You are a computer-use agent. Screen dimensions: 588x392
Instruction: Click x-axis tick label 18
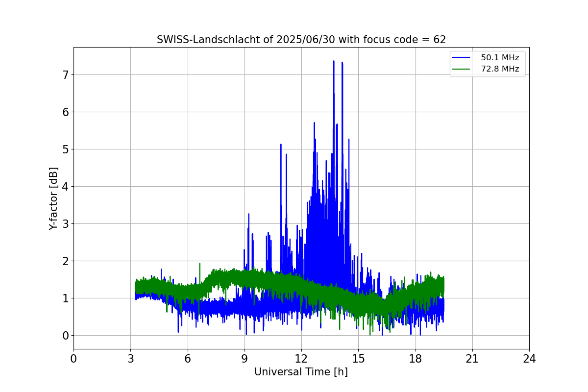click(x=415, y=359)
